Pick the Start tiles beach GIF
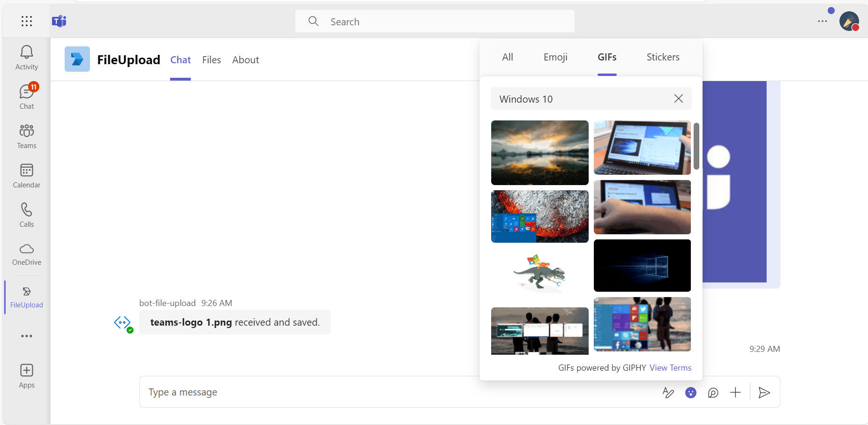868x425 pixels. [642, 324]
